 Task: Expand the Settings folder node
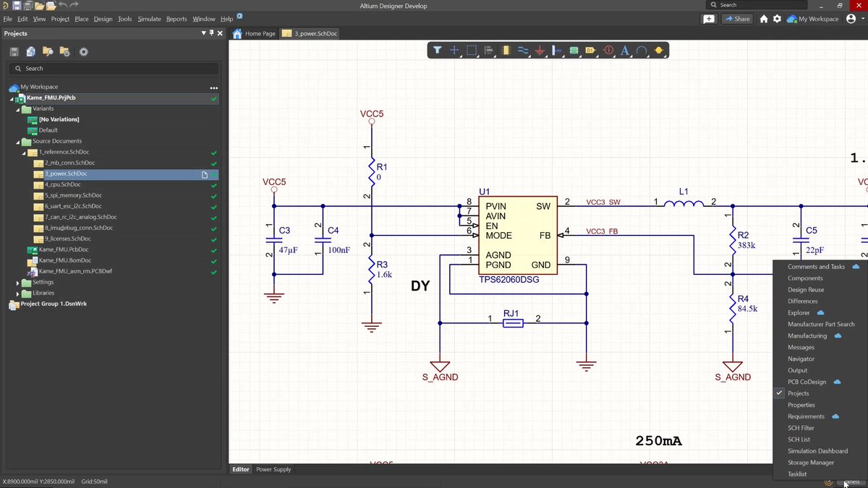point(18,282)
